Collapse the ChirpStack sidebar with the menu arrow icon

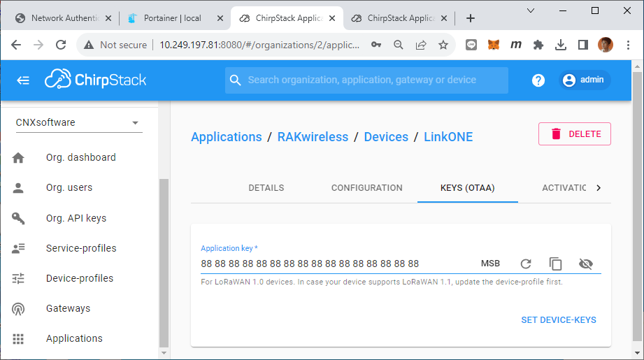click(23, 80)
